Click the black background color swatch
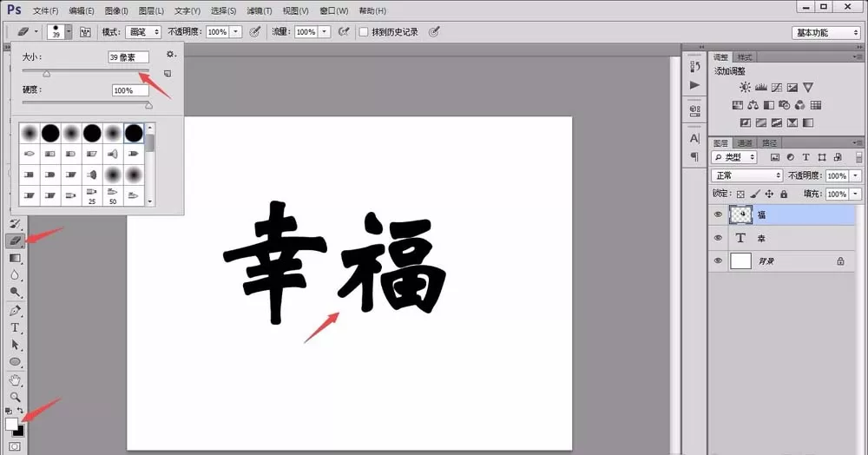 20,432
